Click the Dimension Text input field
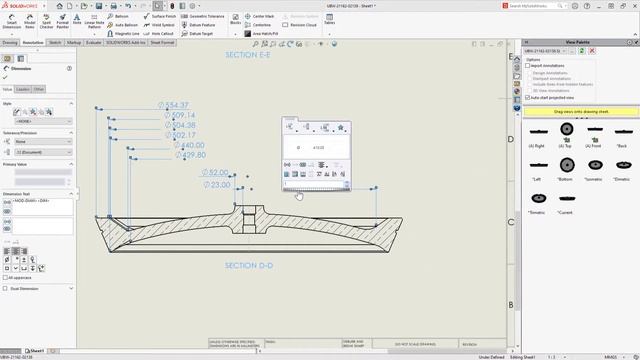The image size is (640, 360). [x=42, y=207]
